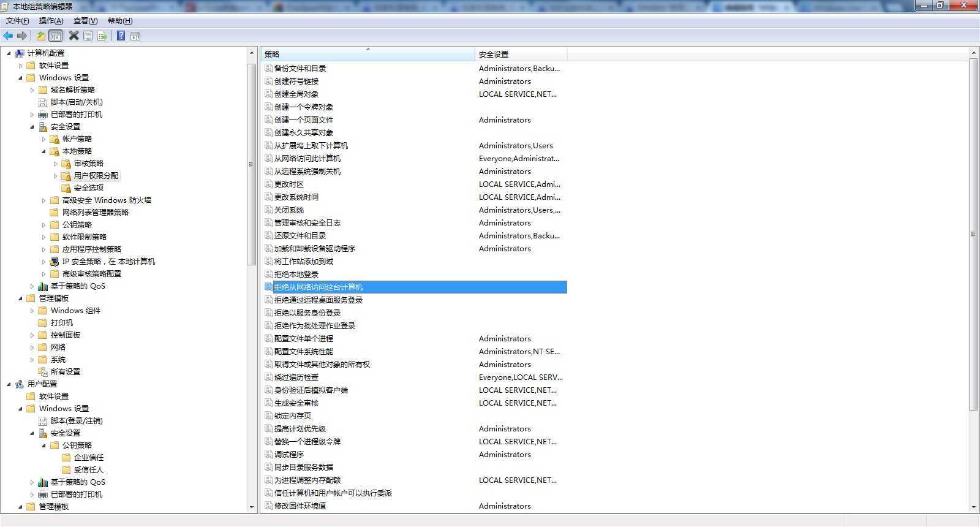Screen dimensions: 980x527
Task: Click the printer icon of 已部署的打印机 under 用户配置
Action: pos(43,495)
